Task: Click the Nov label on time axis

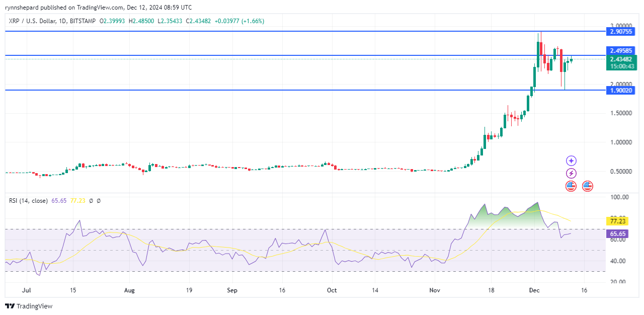Action: pos(435,290)
